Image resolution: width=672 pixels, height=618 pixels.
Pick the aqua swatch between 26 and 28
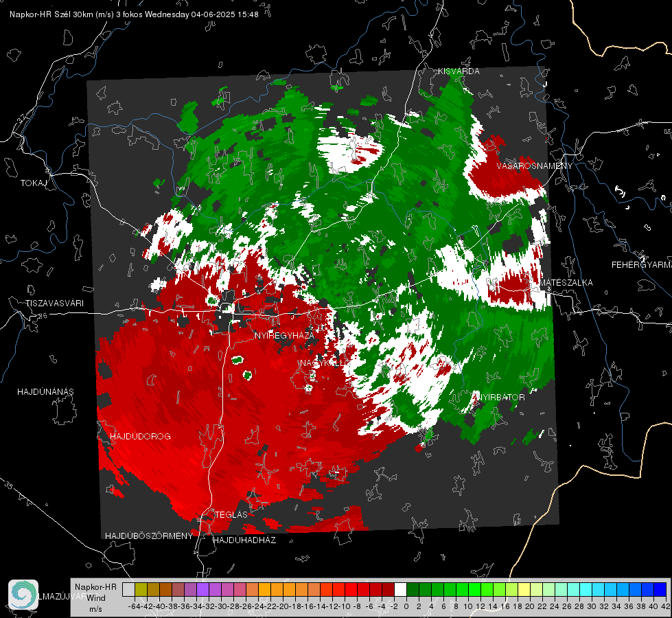573,589
